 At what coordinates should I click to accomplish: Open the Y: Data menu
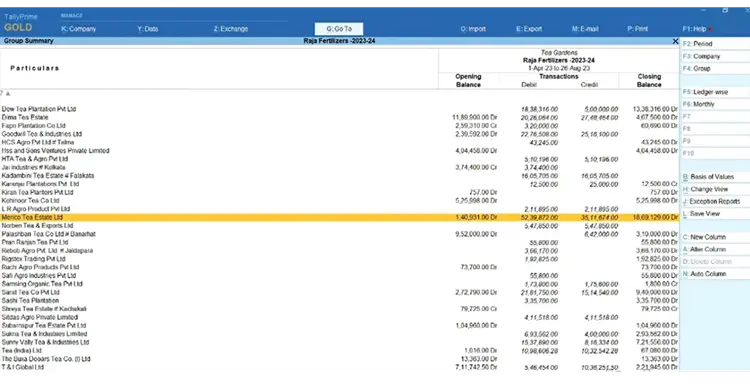tap(147, 29)
